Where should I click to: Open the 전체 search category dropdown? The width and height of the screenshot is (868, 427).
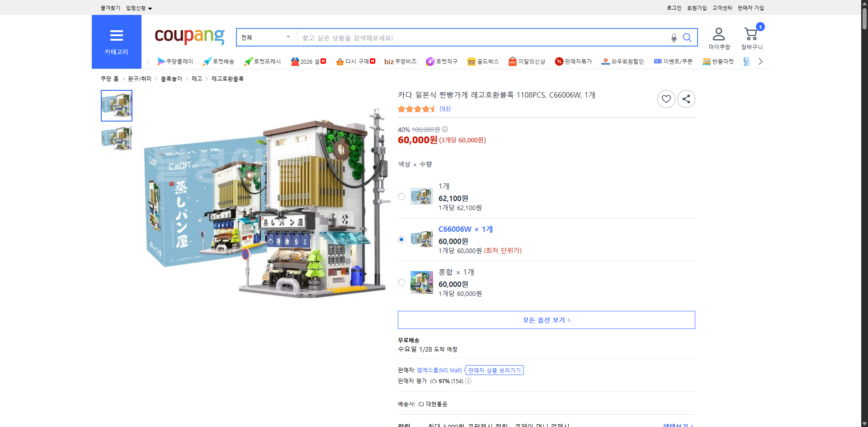pos(266,38)
